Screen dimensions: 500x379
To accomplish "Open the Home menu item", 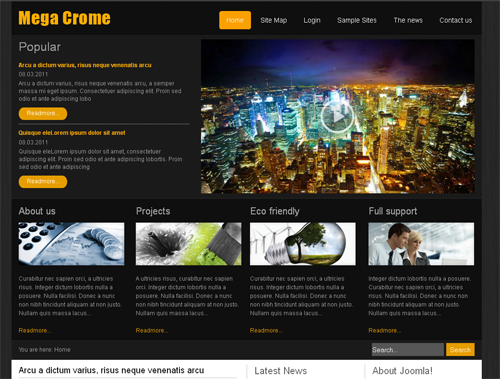I will coord(235,20).
